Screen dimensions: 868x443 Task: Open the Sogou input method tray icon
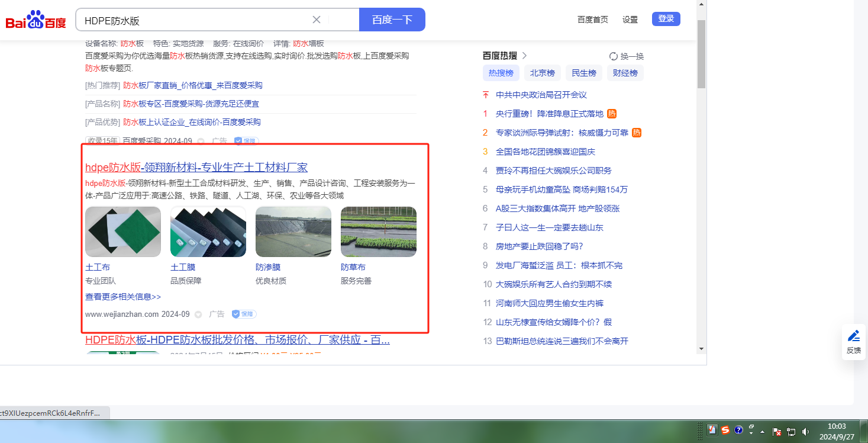[x=725, y=431]
